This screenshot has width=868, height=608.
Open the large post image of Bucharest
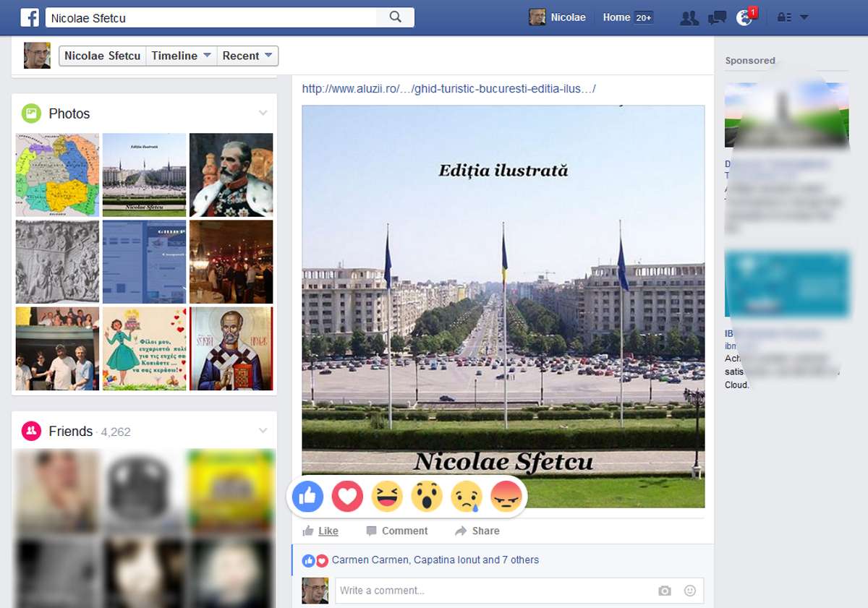tap(503, 307)
